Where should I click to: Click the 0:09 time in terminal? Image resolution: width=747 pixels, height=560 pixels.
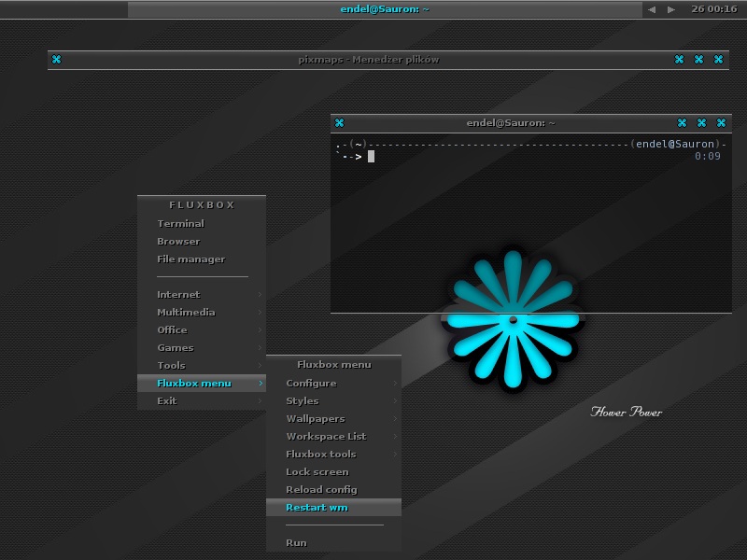tap(708, 156)
